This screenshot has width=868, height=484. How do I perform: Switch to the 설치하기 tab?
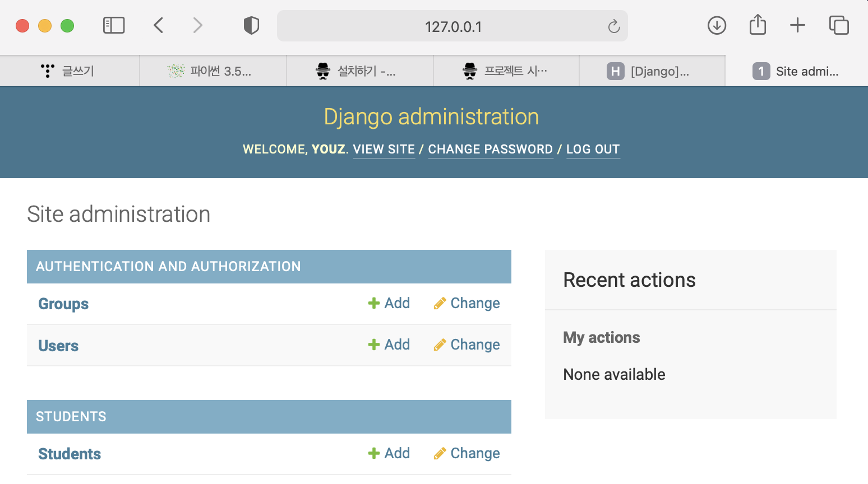coord(360,71)
